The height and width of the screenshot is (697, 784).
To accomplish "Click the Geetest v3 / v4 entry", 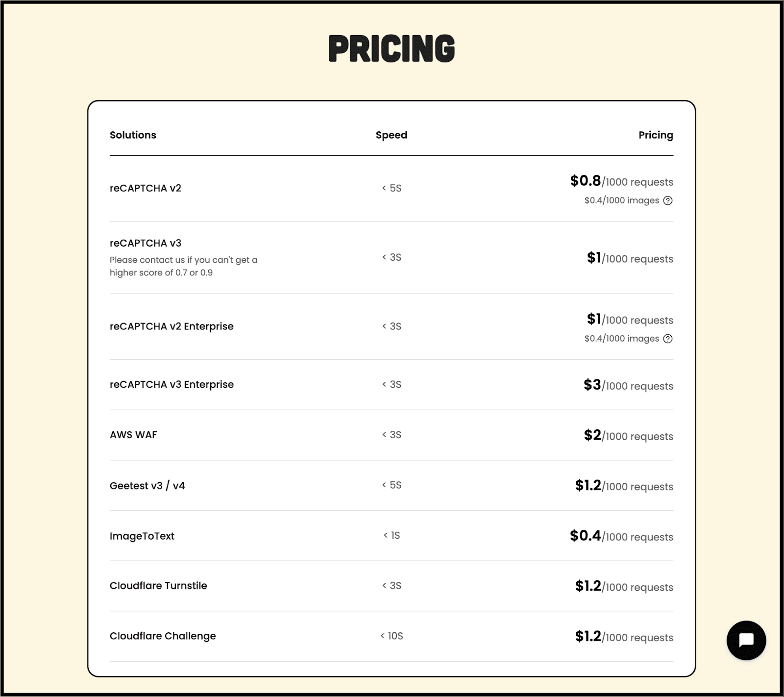I will coord(148,485).
